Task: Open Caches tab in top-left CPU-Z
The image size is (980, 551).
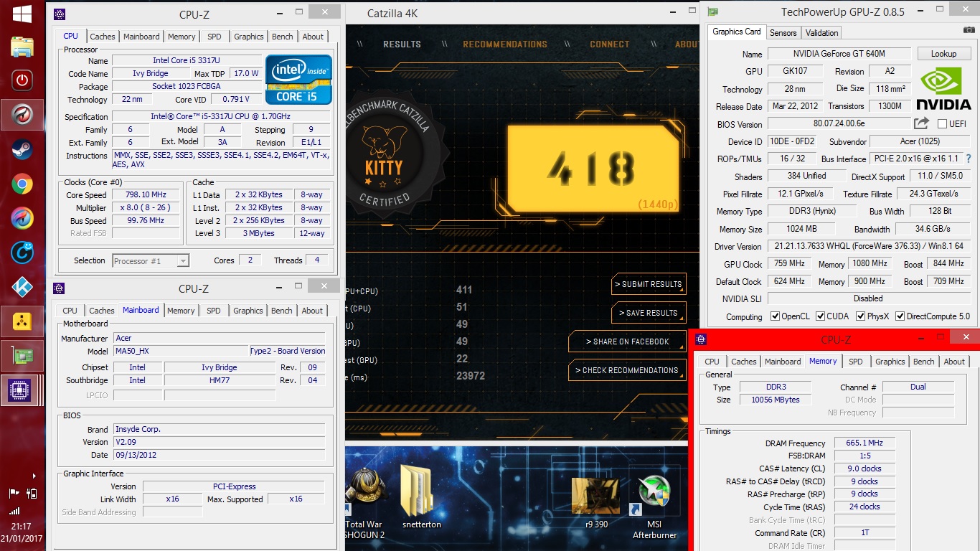Action: point(103,37)
